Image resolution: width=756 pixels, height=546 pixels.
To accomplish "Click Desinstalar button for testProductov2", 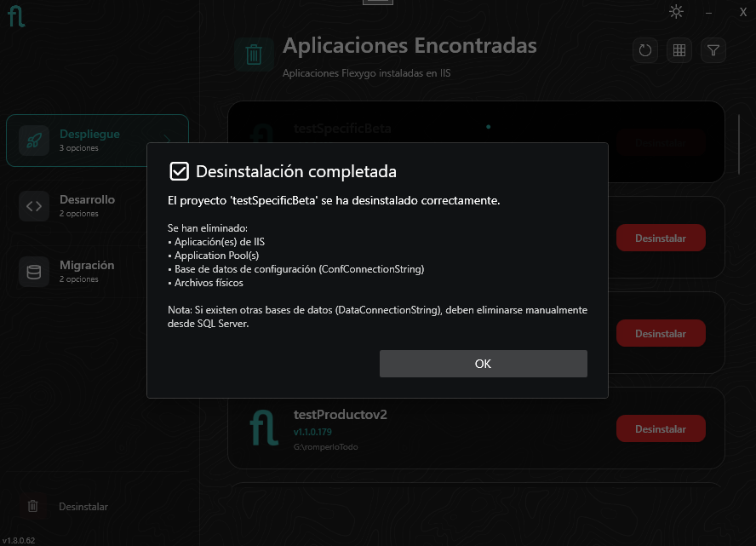I will click(x=661, y=428).
